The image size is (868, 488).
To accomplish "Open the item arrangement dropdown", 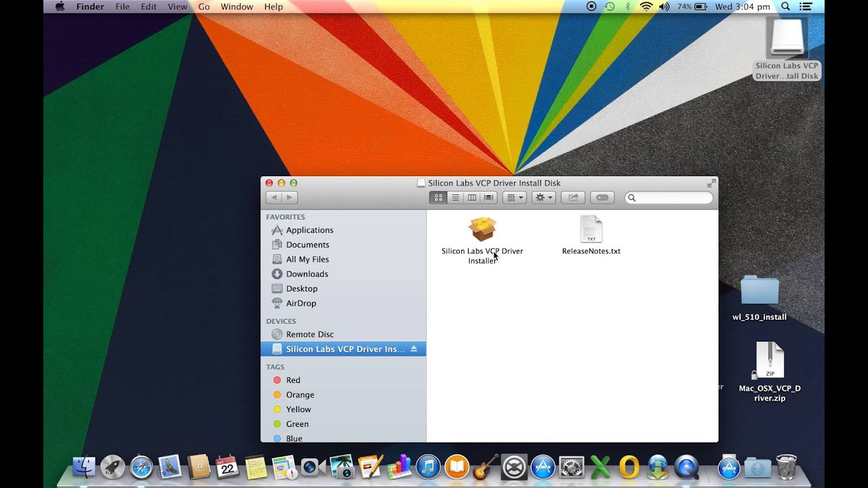I will [x=513, y=197].
